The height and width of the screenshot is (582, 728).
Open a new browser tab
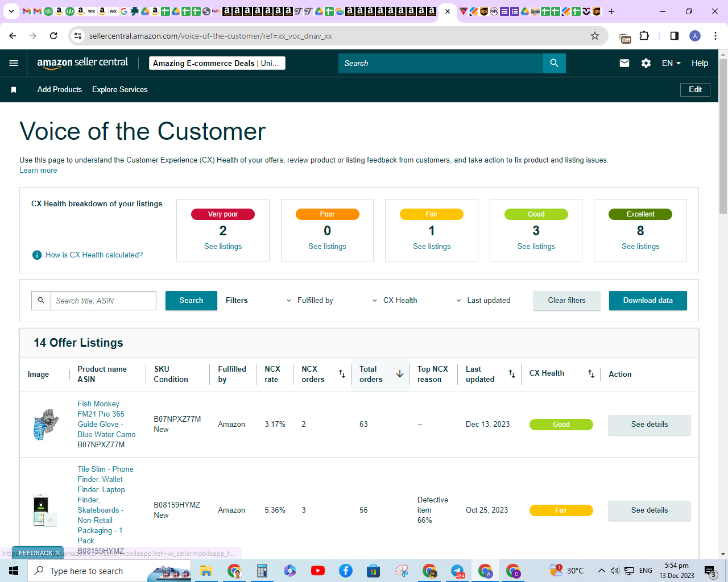(611, 11)
